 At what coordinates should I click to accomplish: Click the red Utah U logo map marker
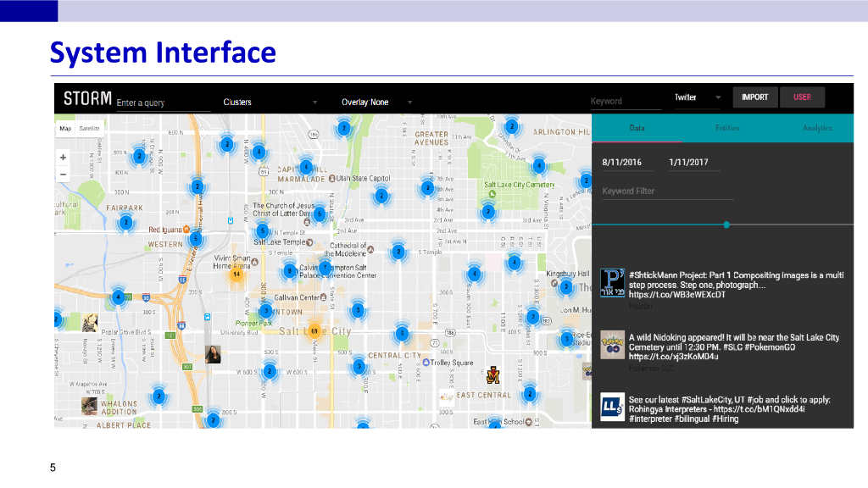coord(492,373)
